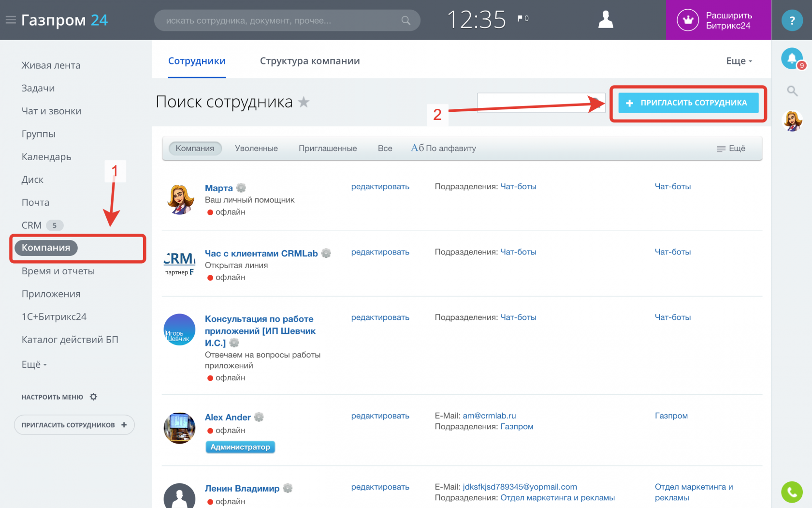Viewport: 812px width, 508px height.
Task: Select the Уволенные filter
Action: tap(256, 149)
